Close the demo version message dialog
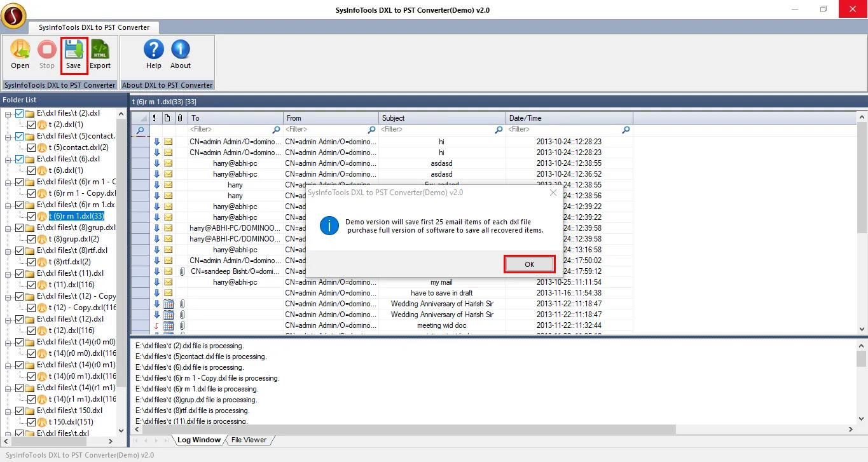 pyautogui.click(x=553, y=193)
